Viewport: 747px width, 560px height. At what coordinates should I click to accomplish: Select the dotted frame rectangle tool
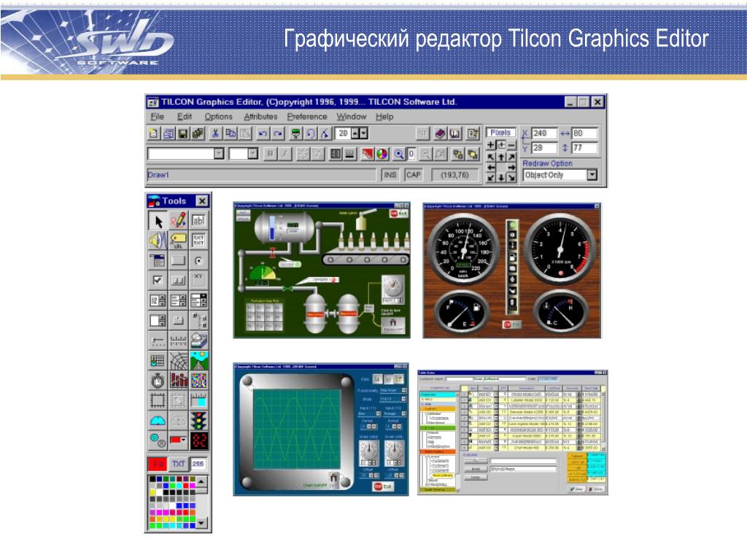[x=158, y=400]
